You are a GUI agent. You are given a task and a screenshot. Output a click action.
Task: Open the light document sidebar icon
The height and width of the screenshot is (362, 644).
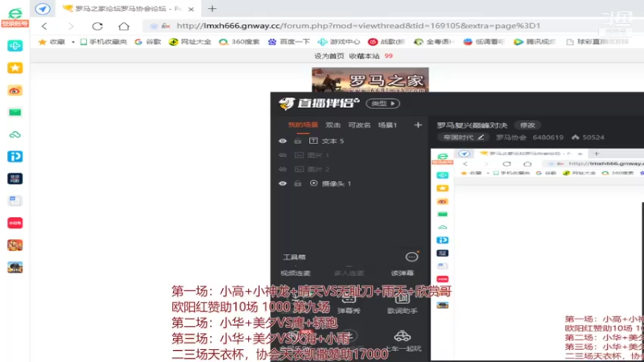(14, 200)
